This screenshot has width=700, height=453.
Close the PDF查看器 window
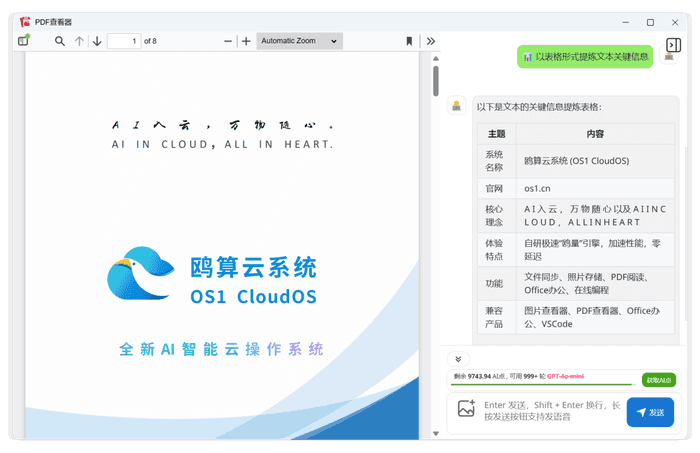[x=675, y=22]
